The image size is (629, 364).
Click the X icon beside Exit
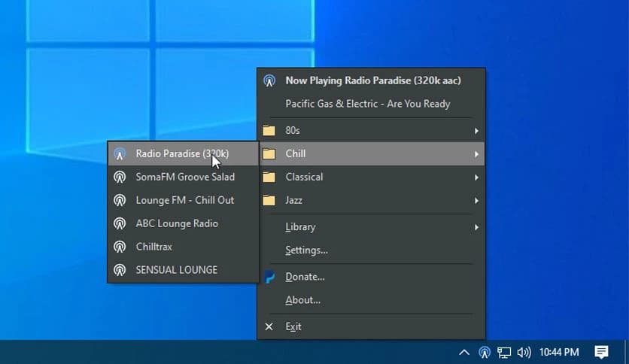point(269,326)
